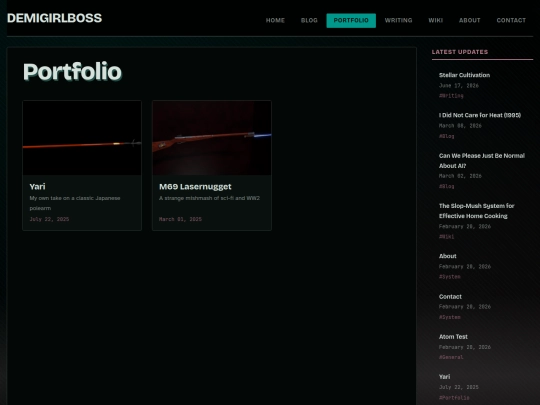This screenshot has width=540, height=405.
Task: Click the #Blog tag under Heat post
Action: point(446,136)
